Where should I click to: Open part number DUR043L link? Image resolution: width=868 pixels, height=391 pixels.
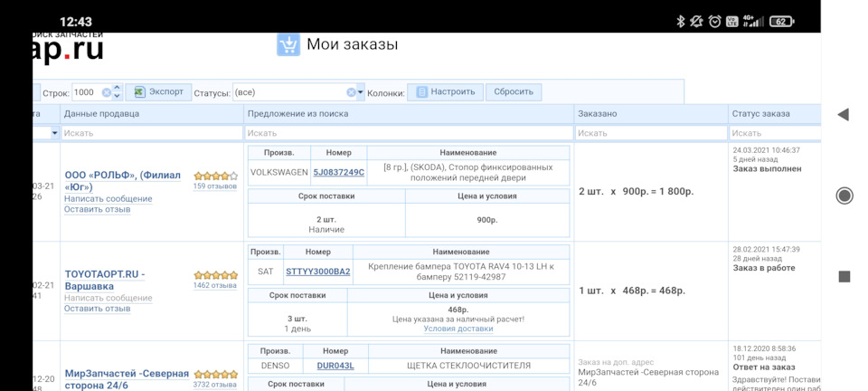pyautogui.click(x=335, y=366)
